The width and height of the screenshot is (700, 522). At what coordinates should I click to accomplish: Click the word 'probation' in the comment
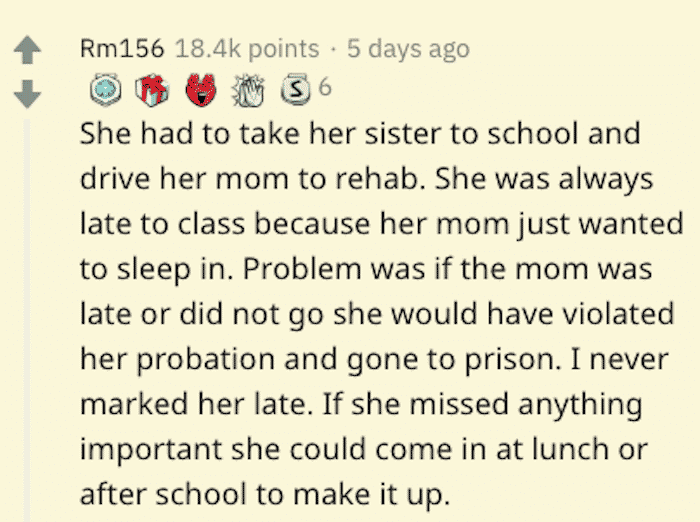click(205, 360)
